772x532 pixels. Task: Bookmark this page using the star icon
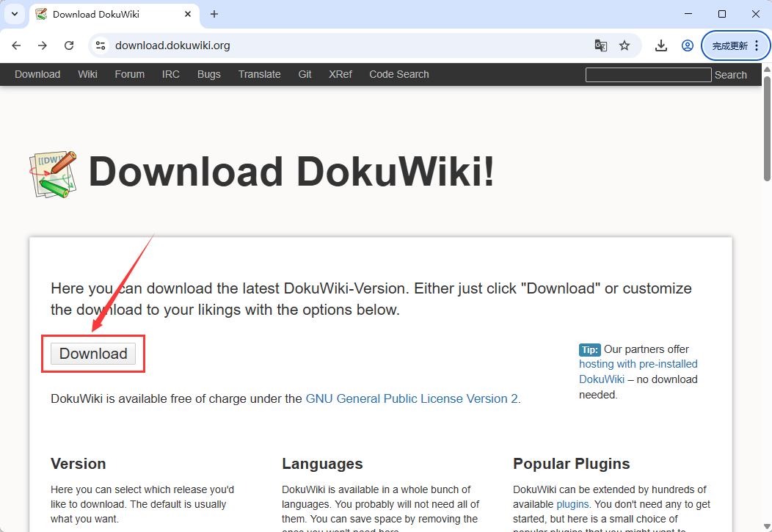click(x=624, y=45)
